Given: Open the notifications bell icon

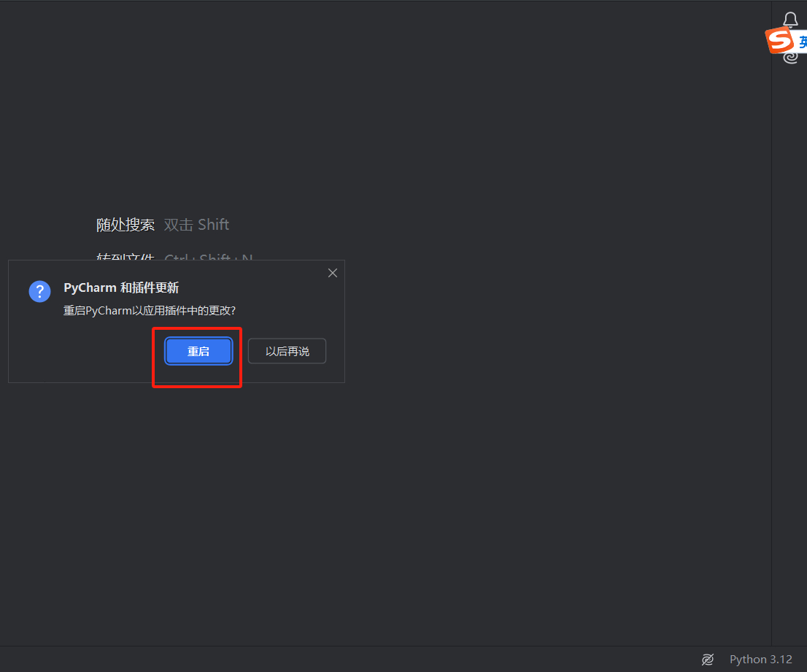Looking at the screenshot, I should 790,19.
